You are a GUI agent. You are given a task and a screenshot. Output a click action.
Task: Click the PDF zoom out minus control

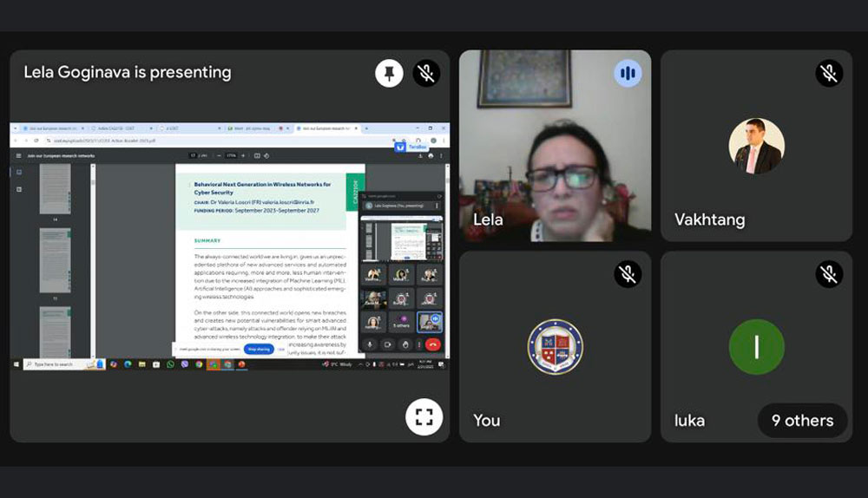pyautogui.click(x=219, y=156)
